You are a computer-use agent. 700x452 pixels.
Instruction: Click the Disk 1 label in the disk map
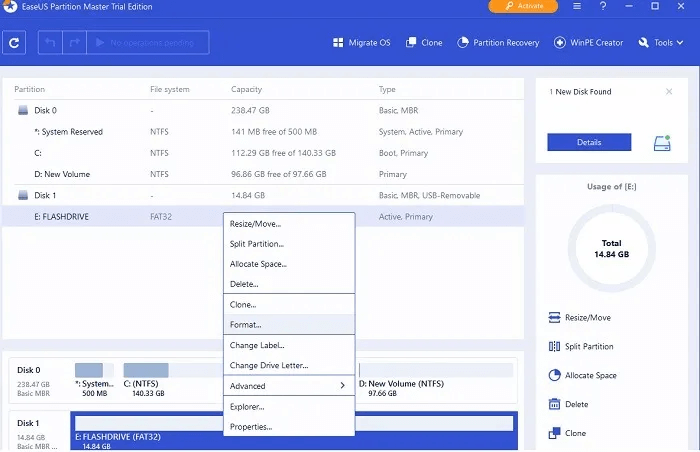click(29, 423)
